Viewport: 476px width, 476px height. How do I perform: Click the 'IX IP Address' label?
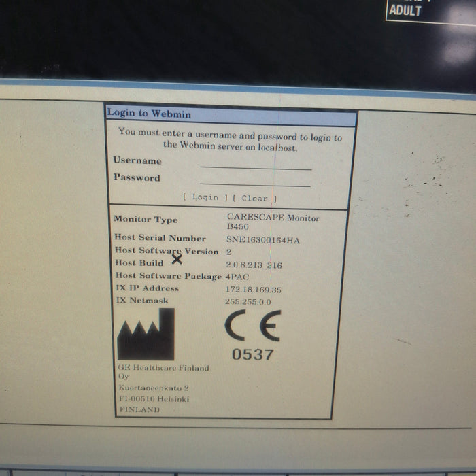click(x=148, y=288)
